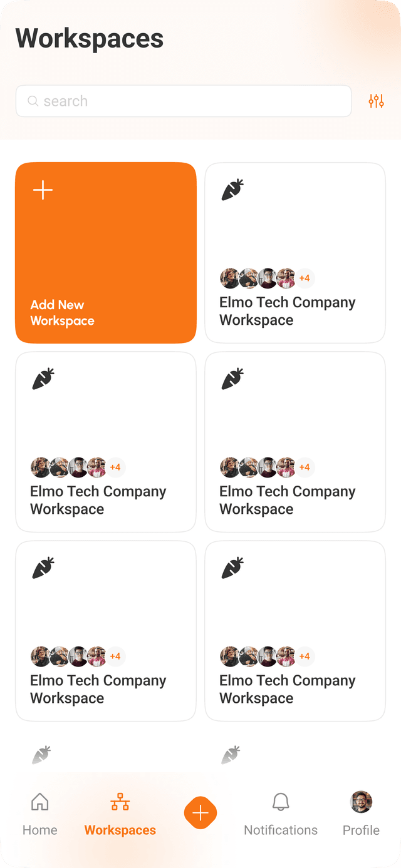
Task: Open profile avatar in bottom bar
Action: coord(361,802)
